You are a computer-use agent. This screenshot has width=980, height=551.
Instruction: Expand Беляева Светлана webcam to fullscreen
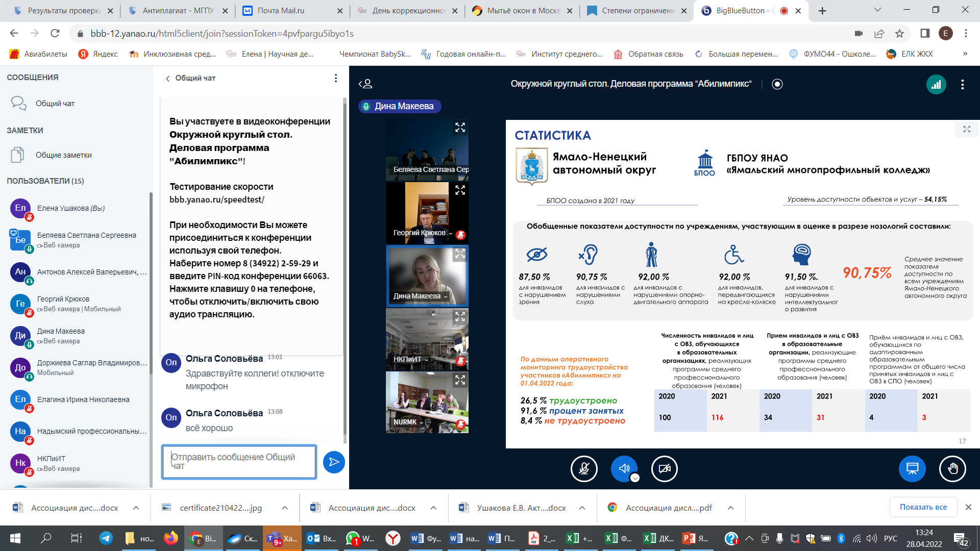click(x=460, y=128)
